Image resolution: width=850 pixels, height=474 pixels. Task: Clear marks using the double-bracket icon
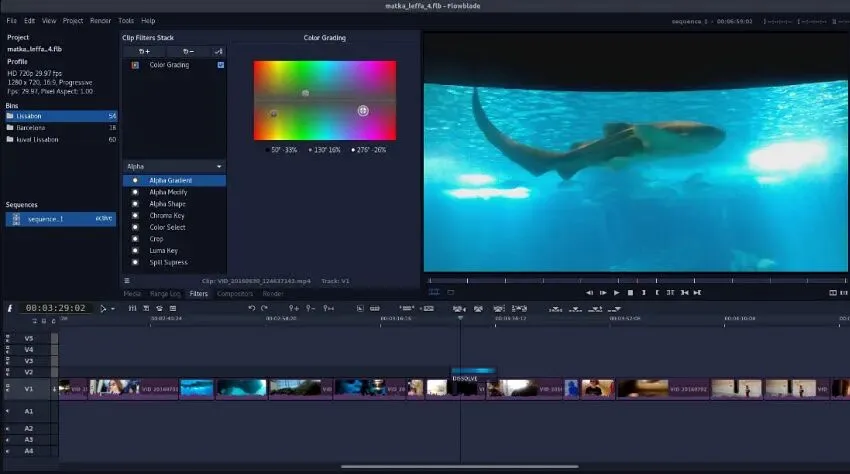click(x=671, y=292)
